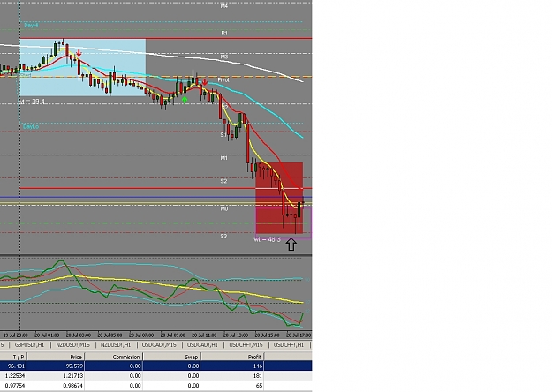The height and width of the screenshot is (392, 552).
Task: Click the 20 Jul 17:00 time axis label
Action: point(299,335)
